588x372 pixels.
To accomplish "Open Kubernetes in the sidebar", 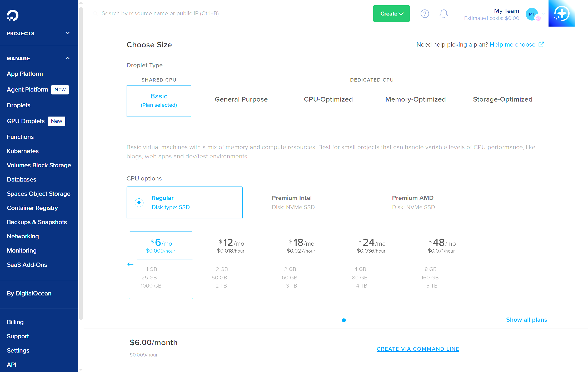I will click(23, 151).
